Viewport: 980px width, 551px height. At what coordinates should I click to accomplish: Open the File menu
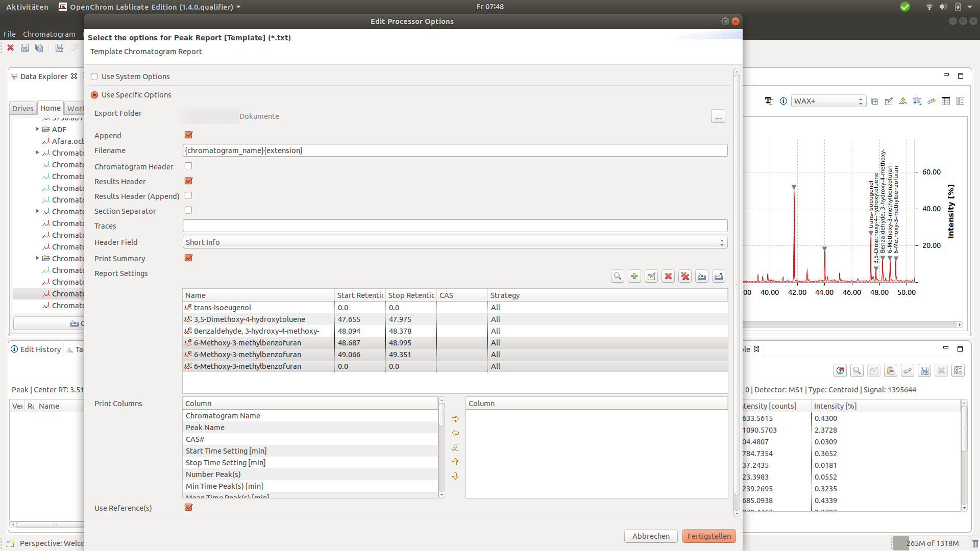tap(9, 34)
